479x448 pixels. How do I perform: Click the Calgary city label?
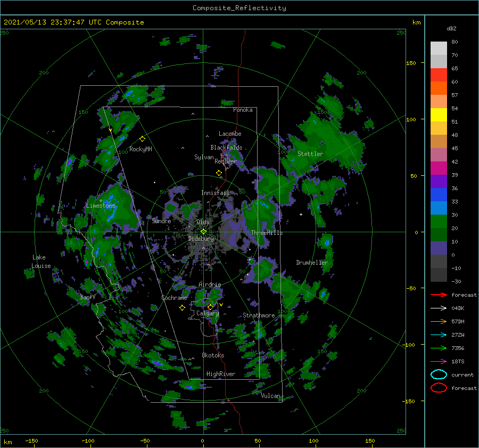[x=208, y=313]
